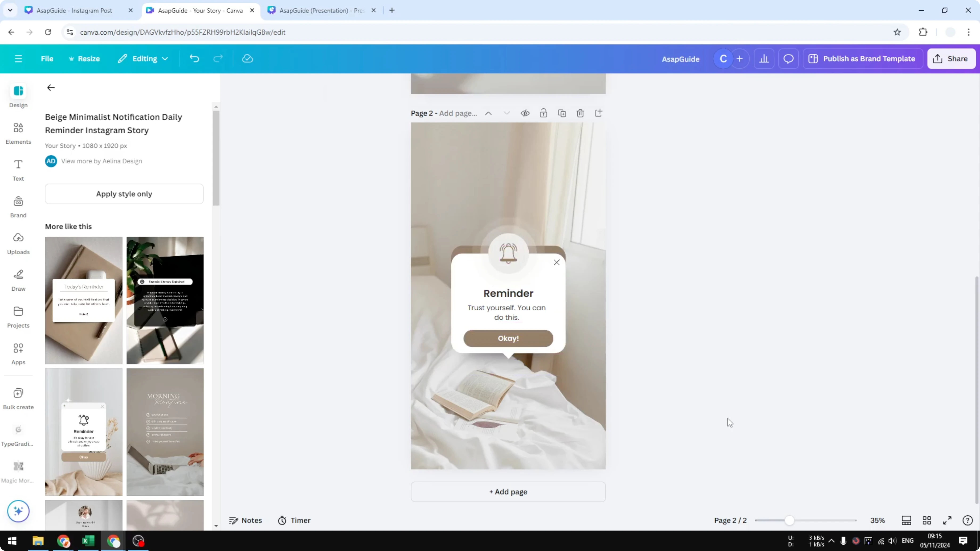Click Apply style only button
Image resolution: width=980 pixels, height=551 pixels.
[124, 194]
